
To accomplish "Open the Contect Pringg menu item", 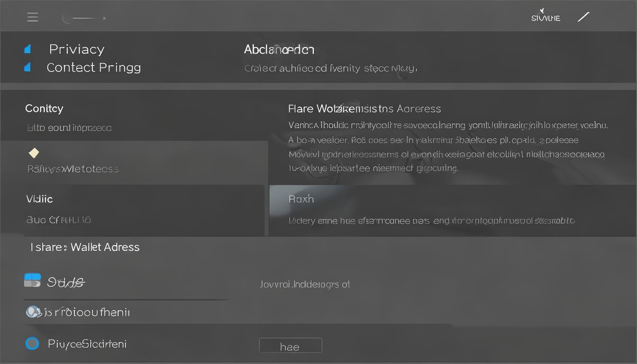I will (93, 67).
